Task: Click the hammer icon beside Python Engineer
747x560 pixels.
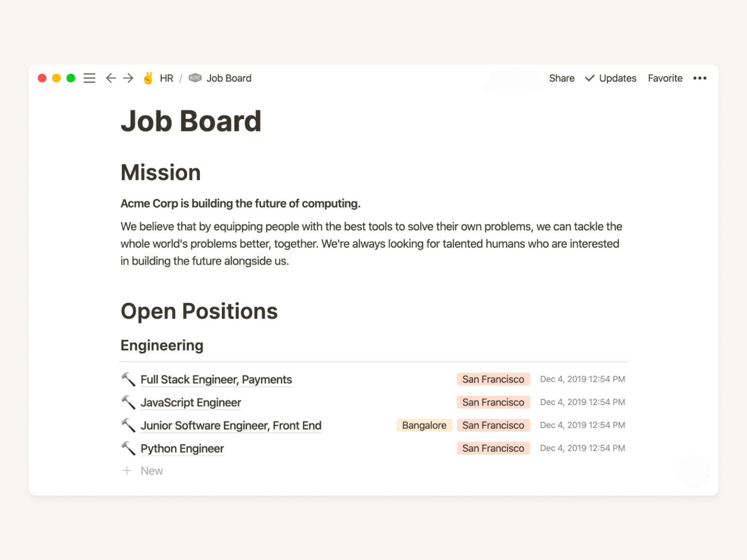Action: [128, 448]
